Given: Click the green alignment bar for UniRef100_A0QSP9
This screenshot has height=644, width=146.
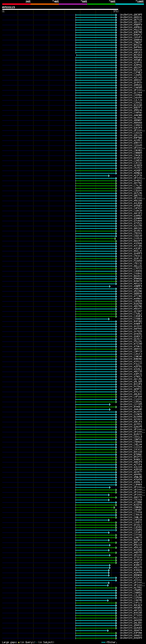Looking at the screenshot, I should point(96,638).
